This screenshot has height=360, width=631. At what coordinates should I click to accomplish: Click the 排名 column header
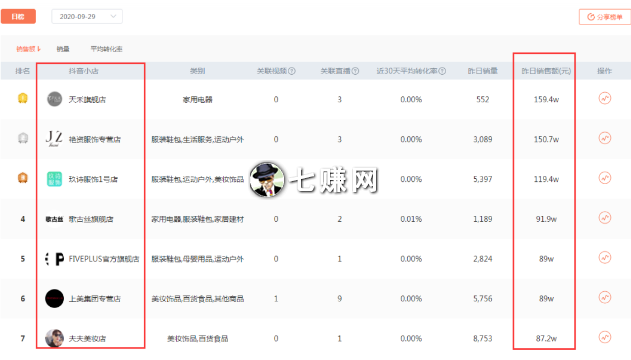coord(23,71)
